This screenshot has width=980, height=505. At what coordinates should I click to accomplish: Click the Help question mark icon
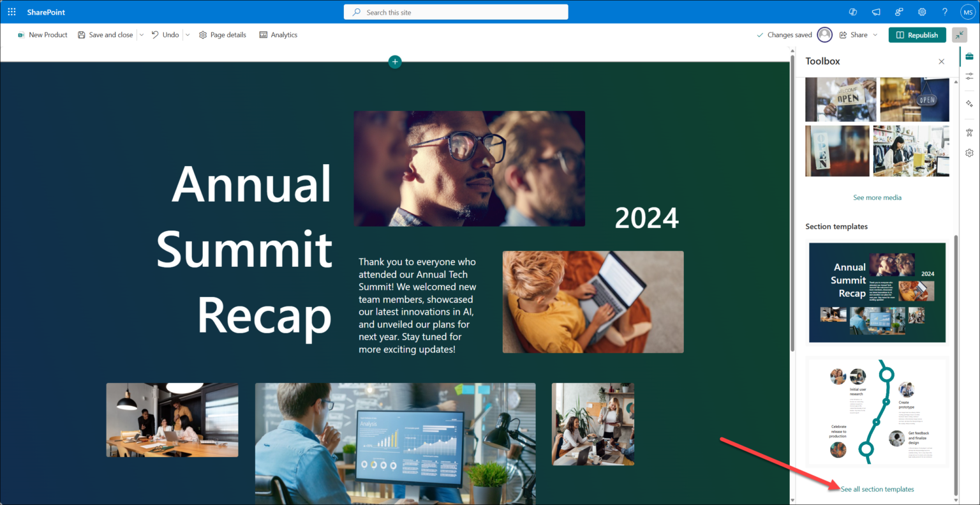pyautogui.click(x=945, y=11)
